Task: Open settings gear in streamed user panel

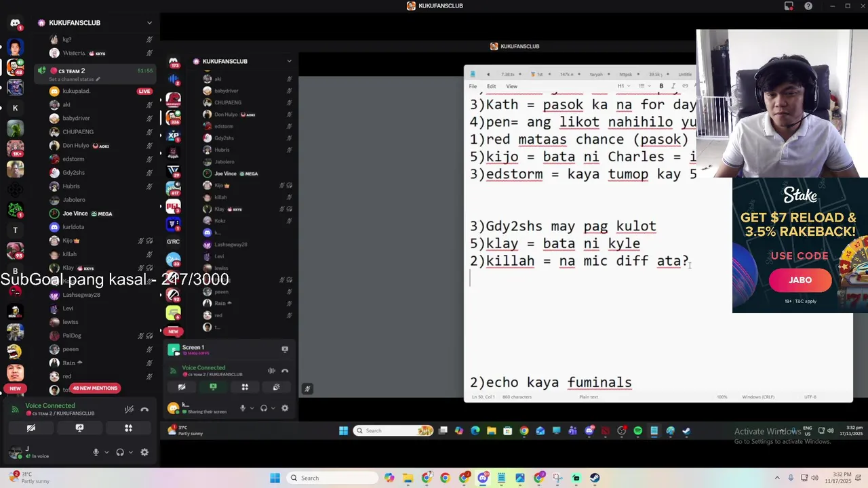Action: click(285, 408)
